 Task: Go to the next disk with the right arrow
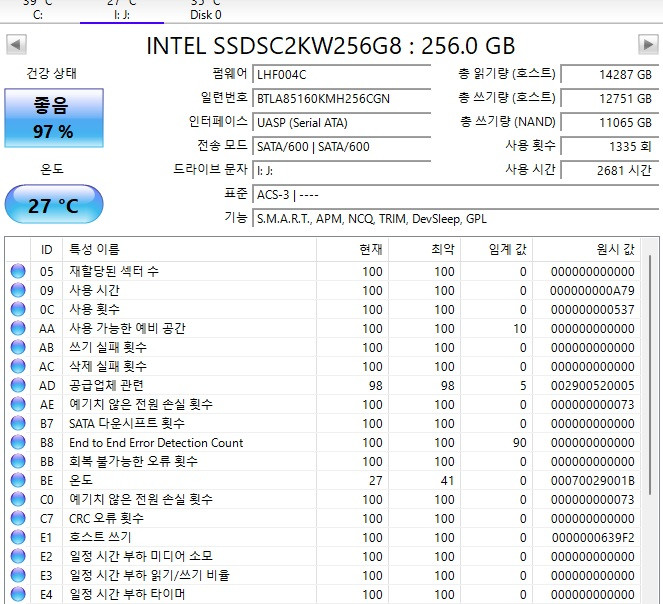[x=648, y=44]
